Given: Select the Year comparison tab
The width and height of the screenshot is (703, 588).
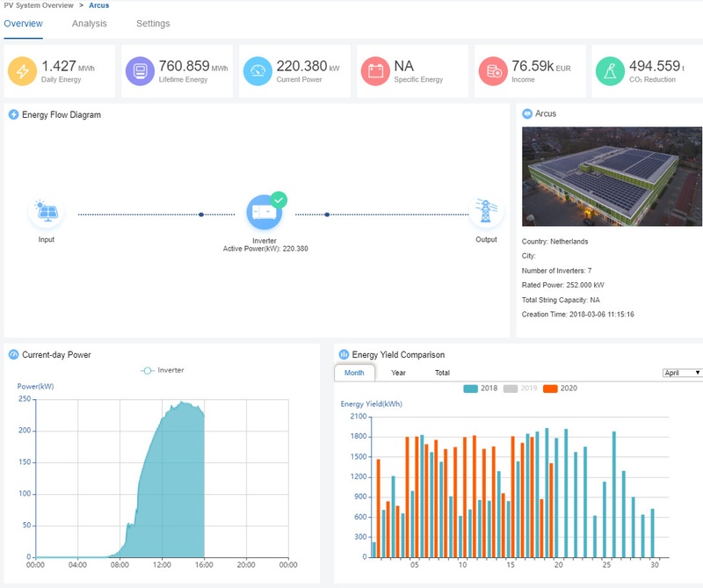Looking at the screenshot, I should [398, 373].
